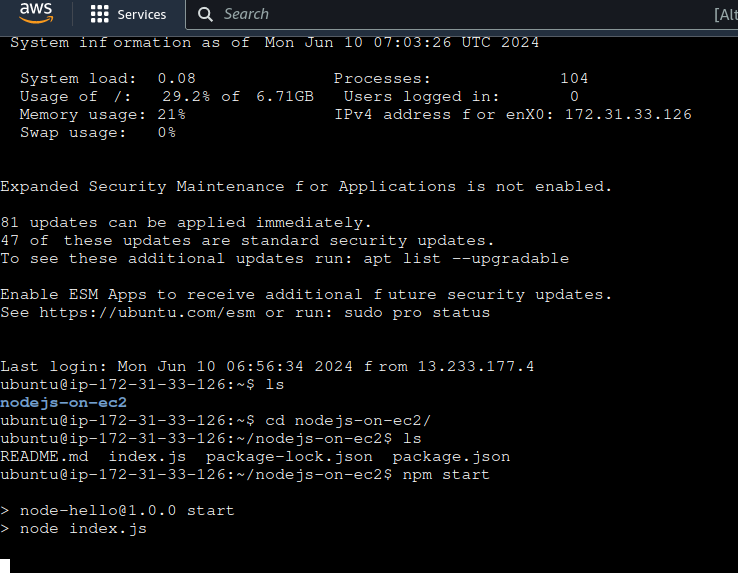Click the package-lock.json file name
The width and height of the screenshot is (738, 573).
(289, 457)
